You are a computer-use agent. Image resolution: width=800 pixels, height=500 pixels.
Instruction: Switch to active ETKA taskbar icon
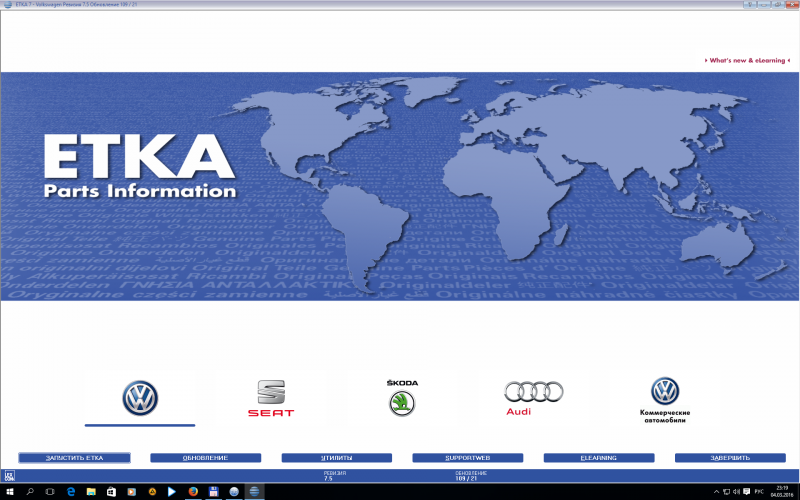click(x=254, y=492)
